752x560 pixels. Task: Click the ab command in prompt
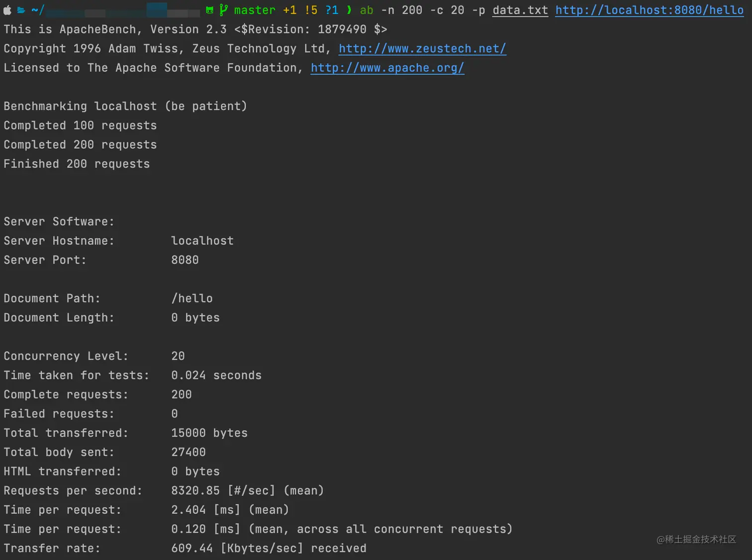click(367, 10)
